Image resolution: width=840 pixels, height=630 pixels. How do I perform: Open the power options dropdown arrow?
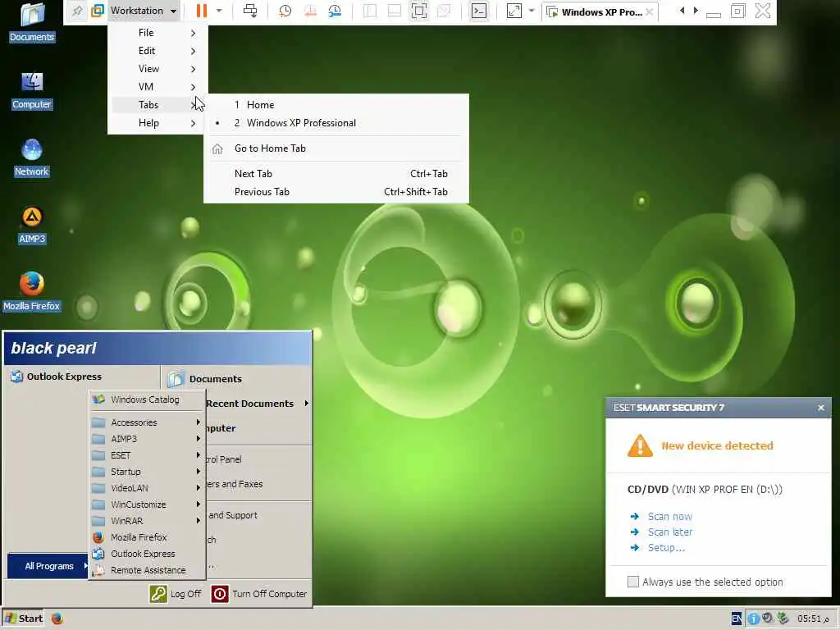(x=218, y=11)
